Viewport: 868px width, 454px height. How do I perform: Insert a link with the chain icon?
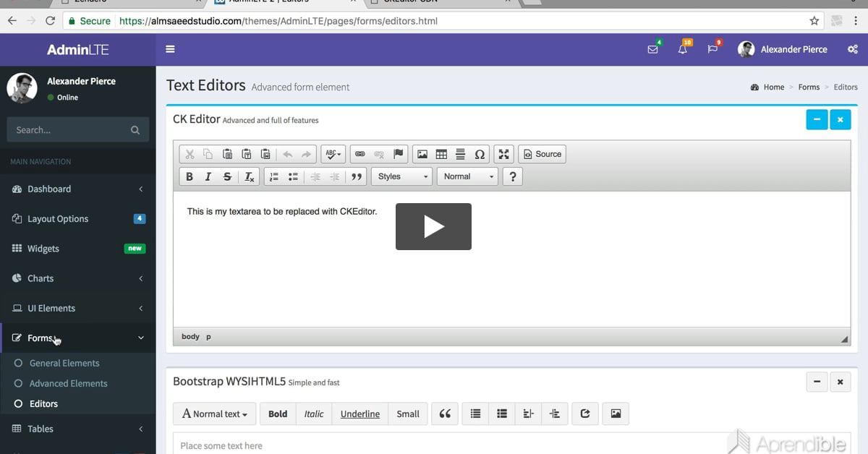[360, 154]
